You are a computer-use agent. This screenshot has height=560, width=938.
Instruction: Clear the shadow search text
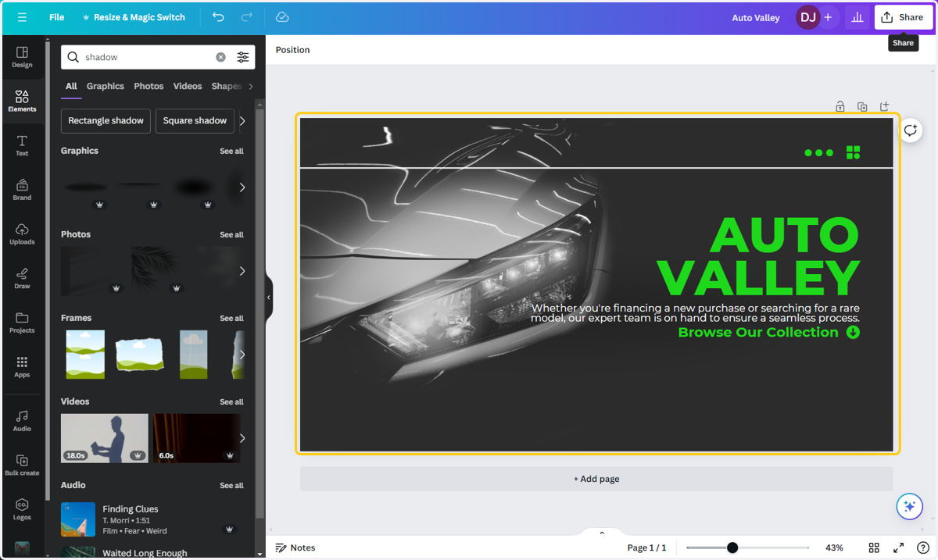pos(220,57)
